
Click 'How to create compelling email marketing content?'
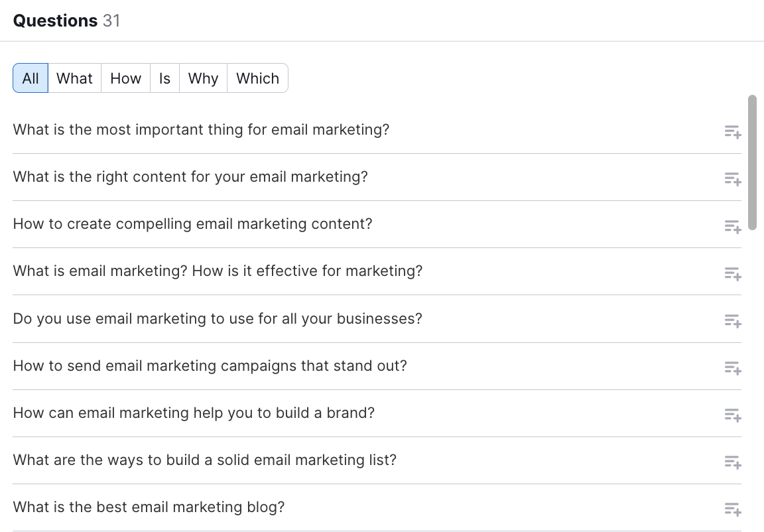pos(192,224)
